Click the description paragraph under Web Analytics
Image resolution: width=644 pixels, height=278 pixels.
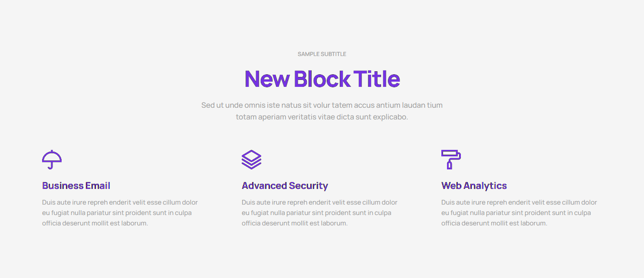[519, 213]
